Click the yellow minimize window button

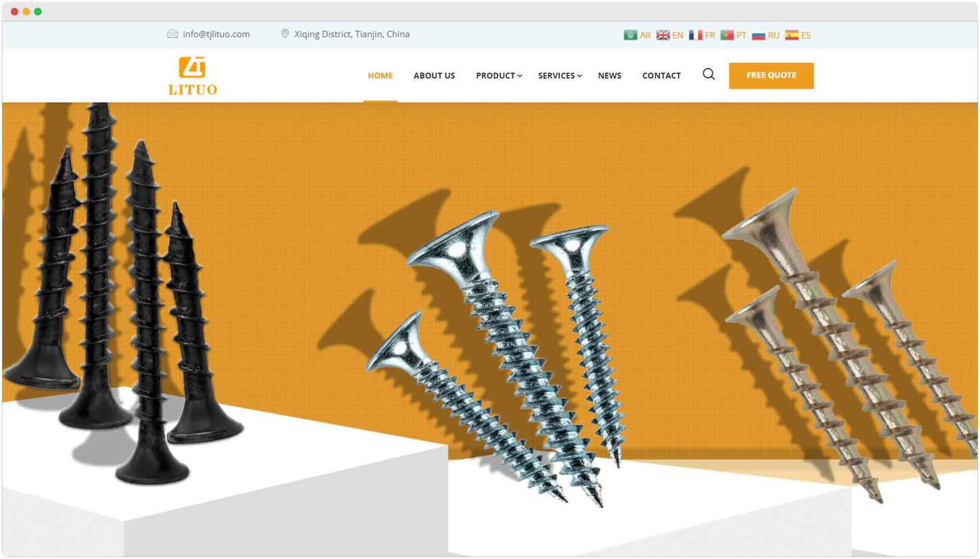(x=26, y=11)
